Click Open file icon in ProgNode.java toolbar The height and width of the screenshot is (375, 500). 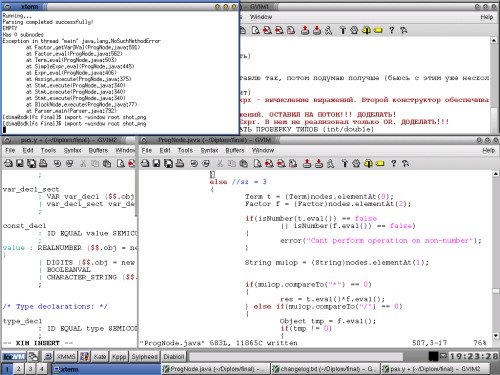145,163
